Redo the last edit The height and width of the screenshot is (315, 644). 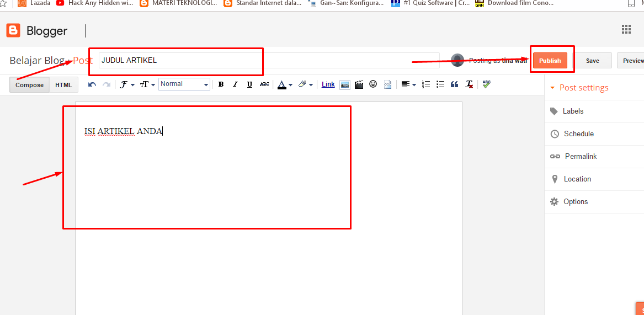pos(107,84)
